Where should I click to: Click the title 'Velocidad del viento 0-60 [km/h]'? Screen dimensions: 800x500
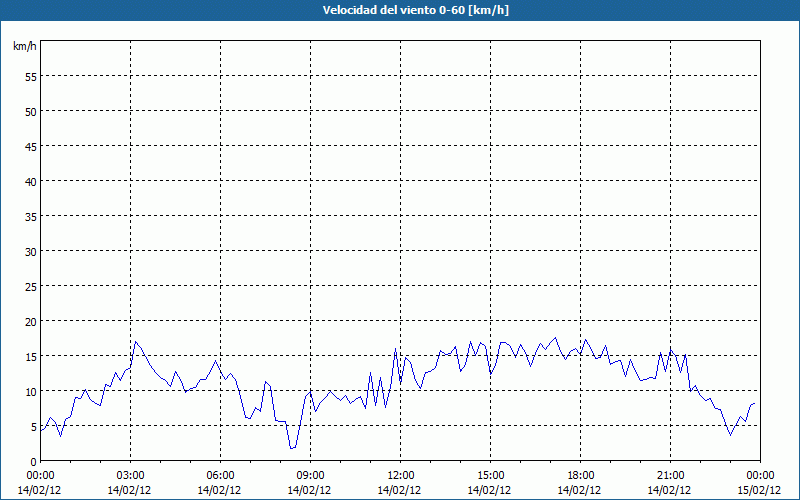(x=416, y=10)
